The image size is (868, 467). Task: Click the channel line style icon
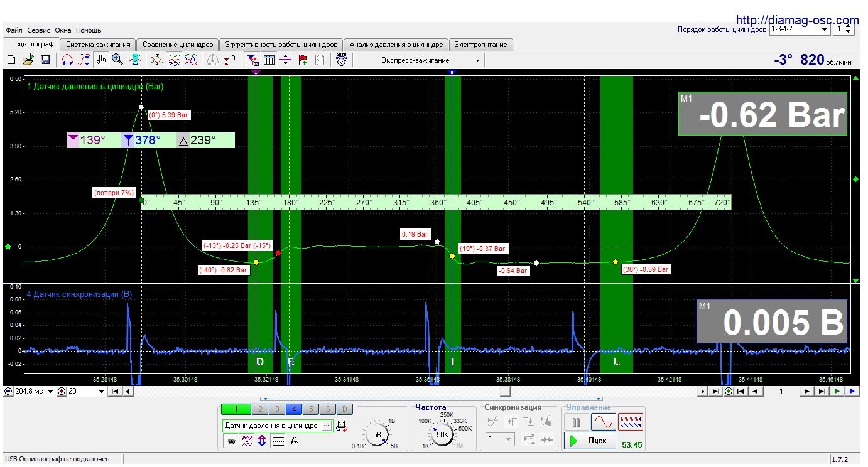pos(278,441)
